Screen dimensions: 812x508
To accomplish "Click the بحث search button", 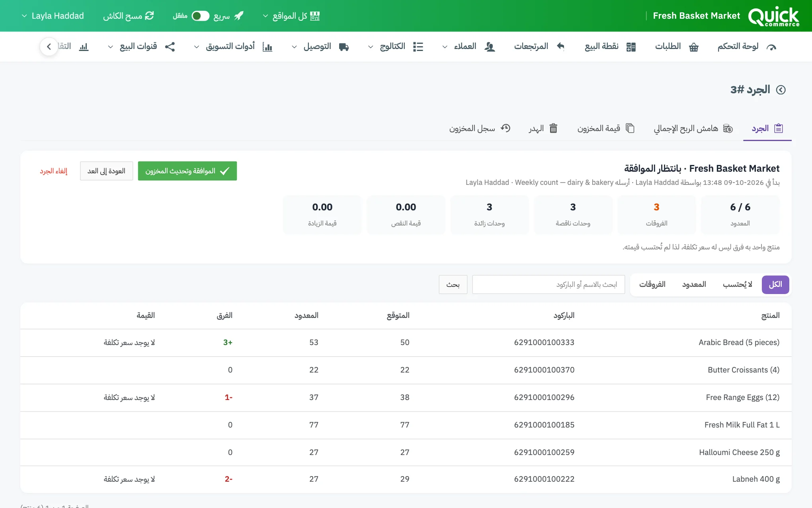I will [453, 284].
